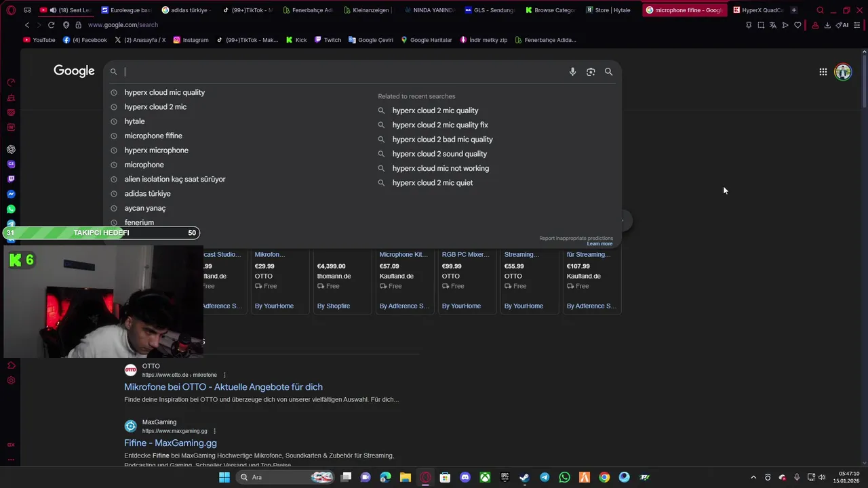Open the Google apps grid
868x488 pixels.
click(823, 72)
